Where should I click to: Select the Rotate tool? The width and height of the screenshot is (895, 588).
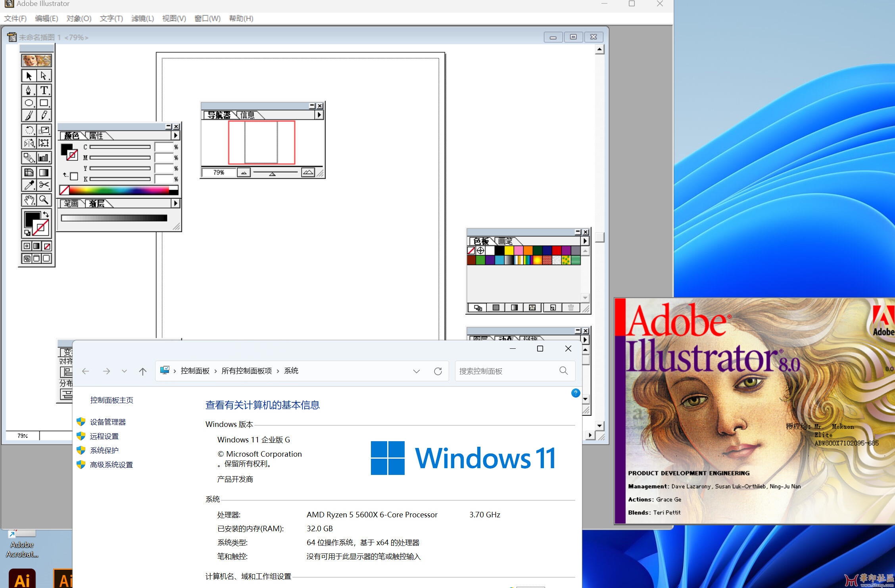(29, 130)
